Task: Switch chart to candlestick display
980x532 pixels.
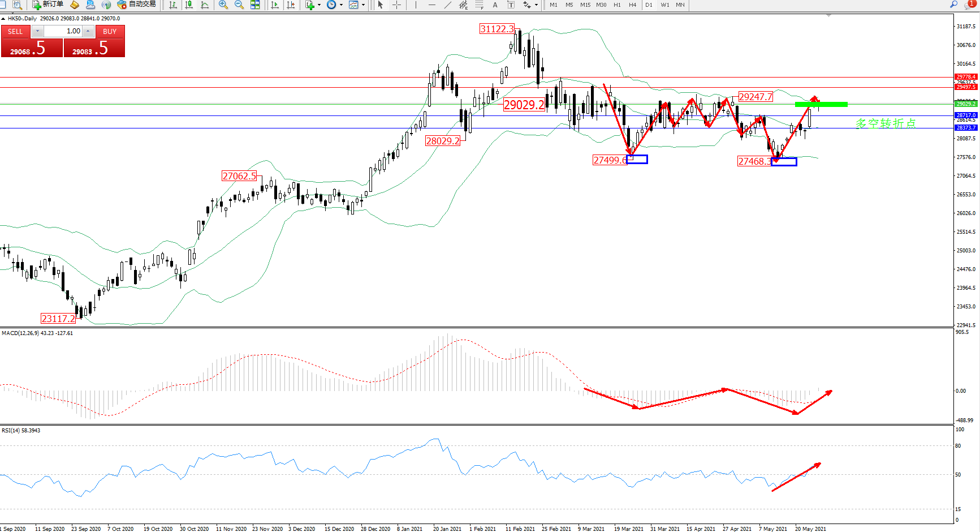Action: pyautogui.click(x=189, y=5)
